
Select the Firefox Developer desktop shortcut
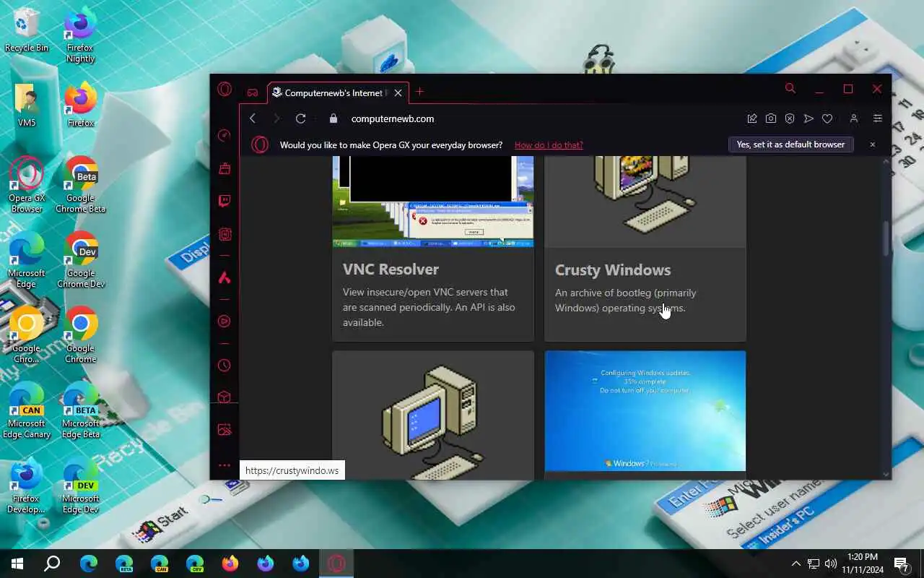tap(27, 486)
